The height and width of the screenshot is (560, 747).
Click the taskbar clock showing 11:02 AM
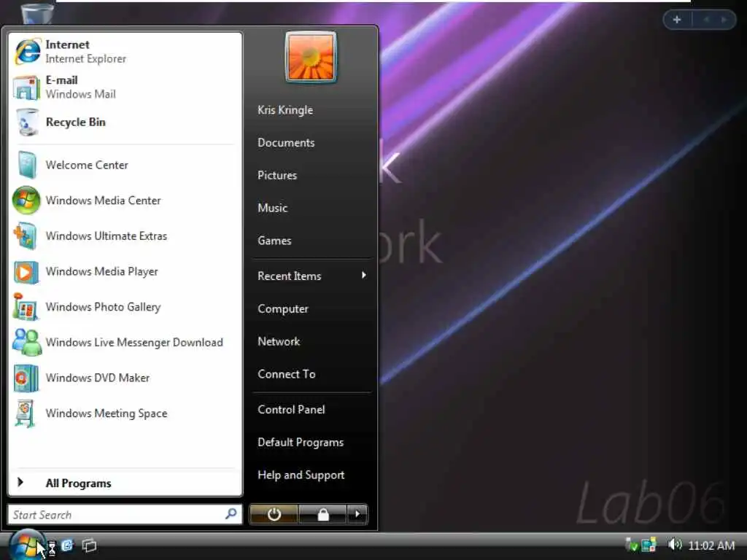coord(711,545)
